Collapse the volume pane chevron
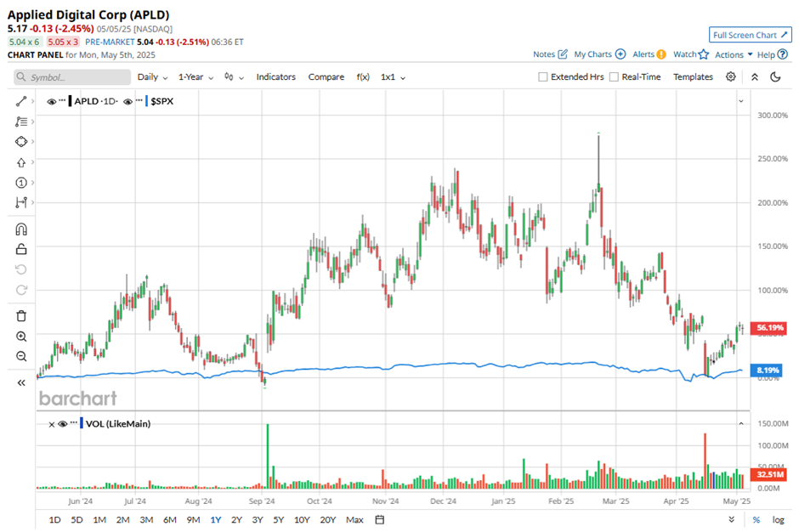The width and height of the screenshot is (799, 532). click(741, 423)
